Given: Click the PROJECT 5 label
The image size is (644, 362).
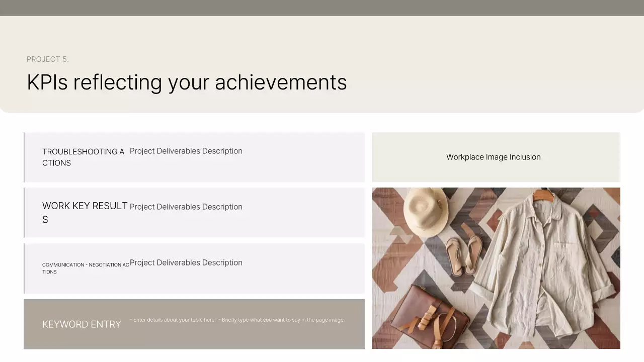Looking at the screenshot, I should (x=48, y=59).
